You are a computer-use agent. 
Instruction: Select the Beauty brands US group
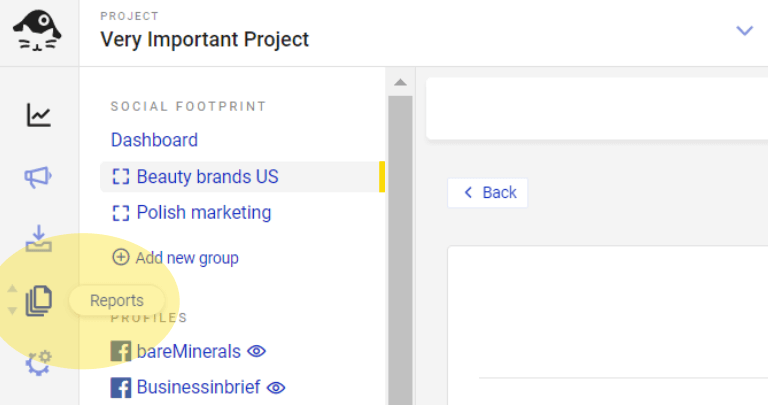[x=242, y=177]
